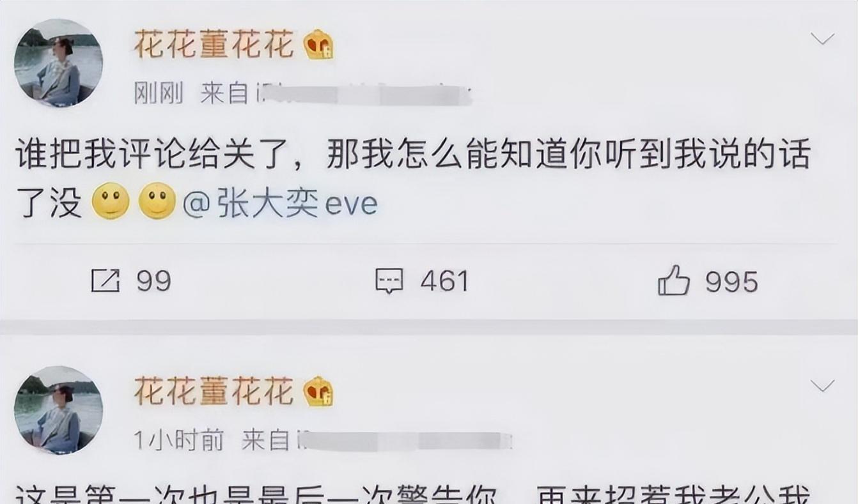The height and width of the screenshot is (504, 858).
Task: Open comments via the 461 comment icon
Action: click(x=389, y=281)
